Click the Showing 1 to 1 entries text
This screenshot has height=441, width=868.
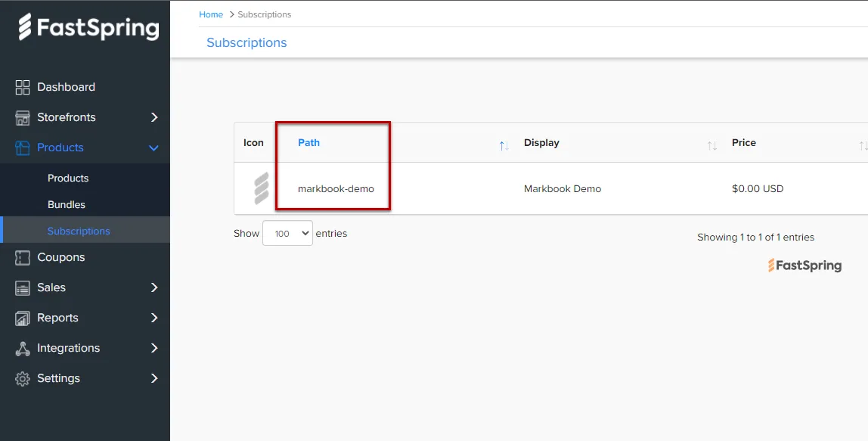(755, 237)
